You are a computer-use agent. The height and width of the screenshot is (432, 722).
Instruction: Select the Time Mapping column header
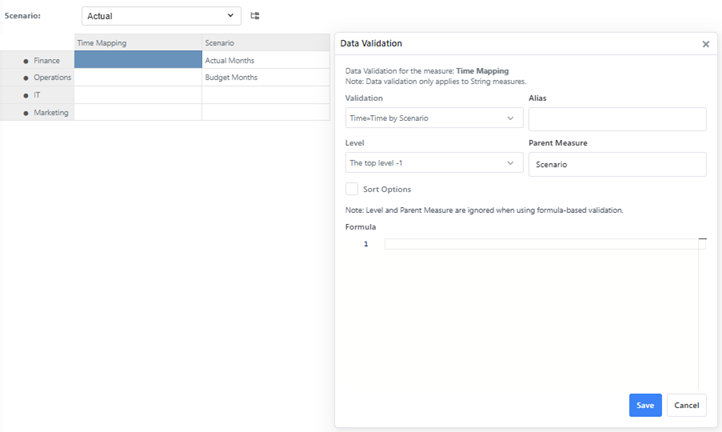tap(138, 42)
